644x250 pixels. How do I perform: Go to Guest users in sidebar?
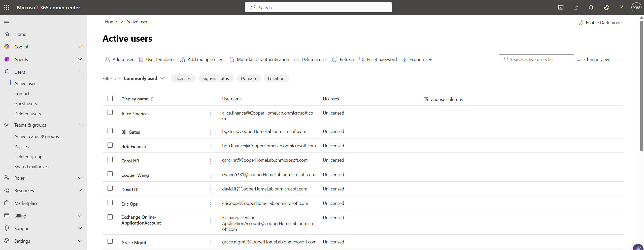pos(25,104)
